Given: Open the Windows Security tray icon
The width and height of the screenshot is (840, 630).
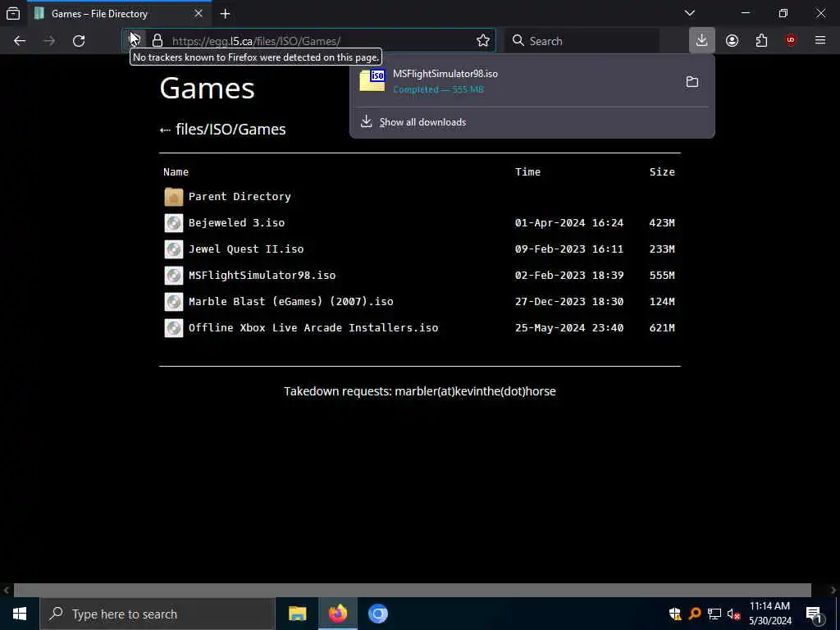Looking at the screenshot, I should tap(675, 614).
